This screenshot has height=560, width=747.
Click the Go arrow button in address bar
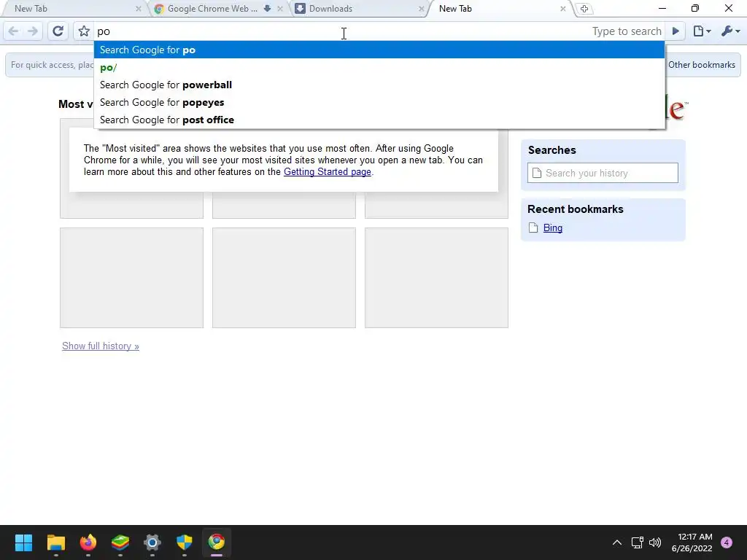(676, 31)
